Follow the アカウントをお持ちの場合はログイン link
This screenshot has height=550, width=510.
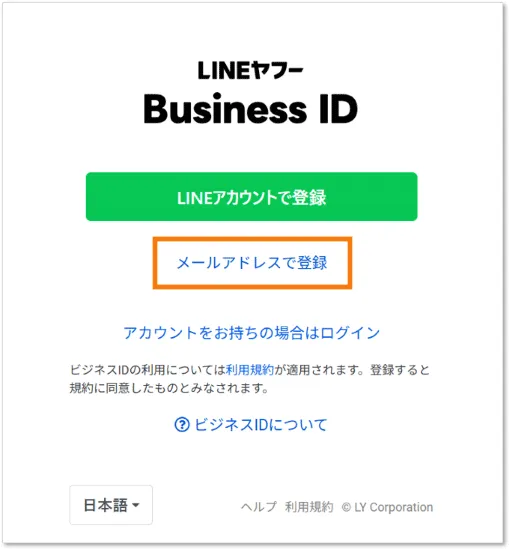(251, 333)
